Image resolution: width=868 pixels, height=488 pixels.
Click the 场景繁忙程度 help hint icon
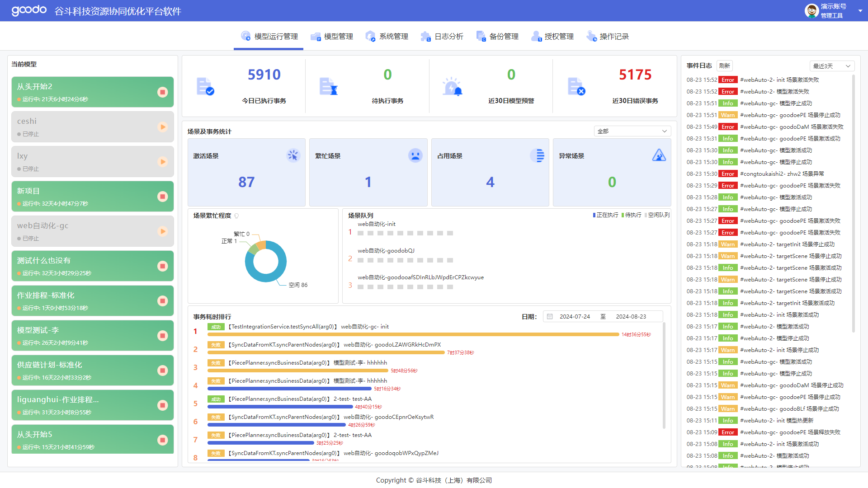[236, 216]
